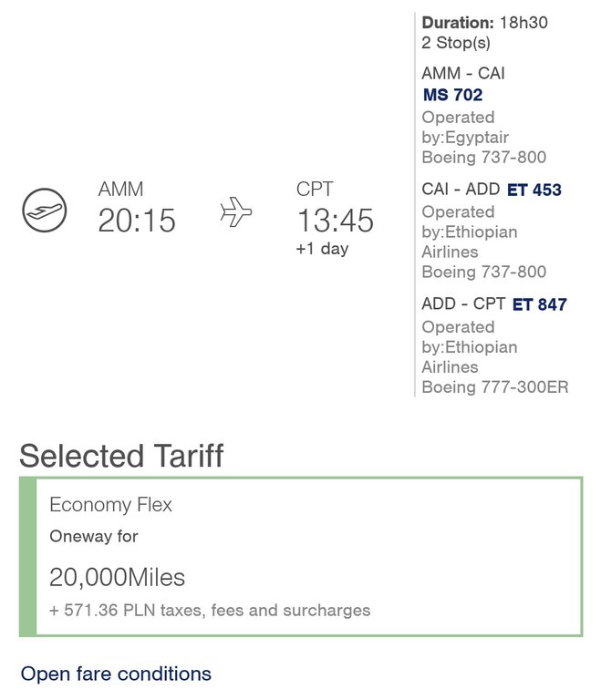Open flight number ET 847 details

tap(540, 304)
